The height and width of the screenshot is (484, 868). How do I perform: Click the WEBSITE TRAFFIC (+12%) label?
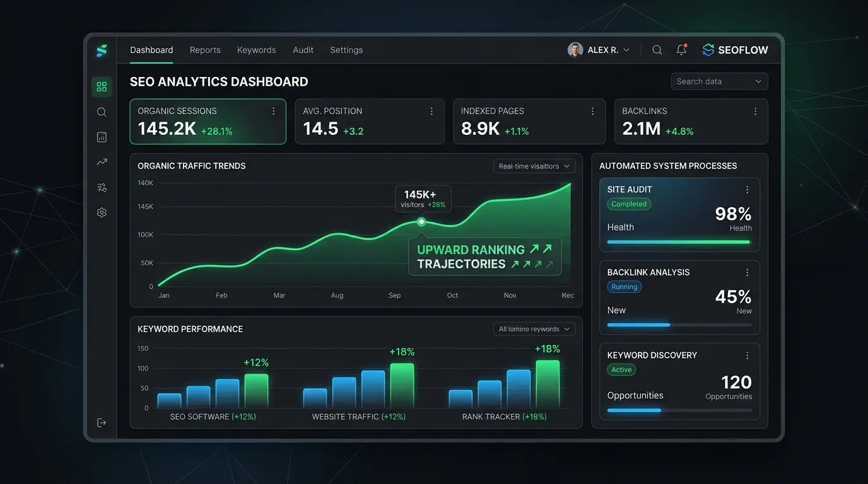(359, 417)
